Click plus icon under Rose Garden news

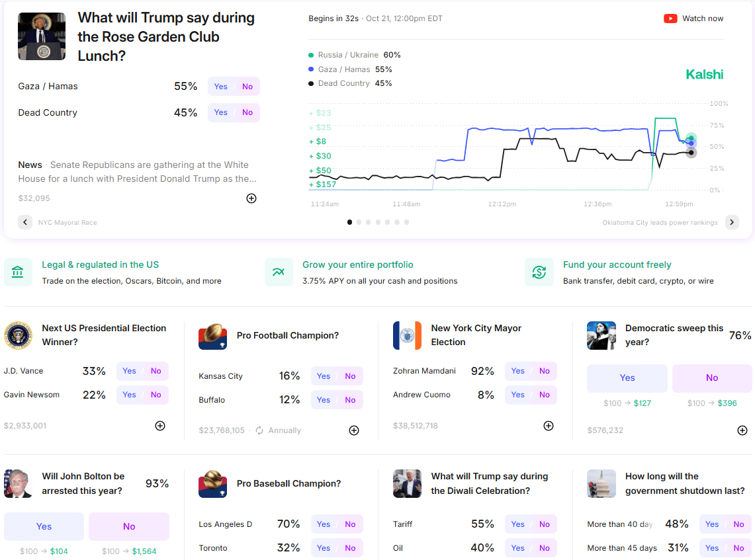point(251,198)
